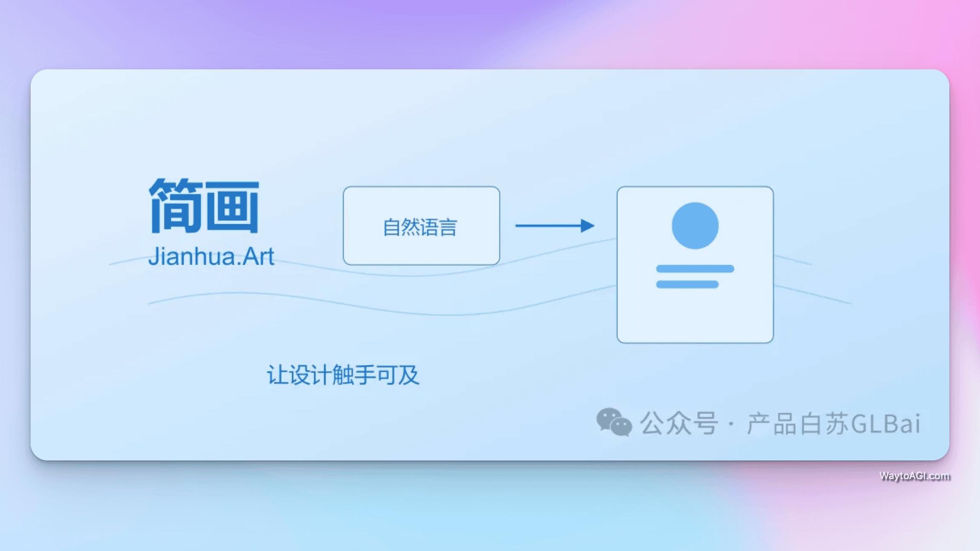Screen dimensions: 980x551
Task: Click the 让设计触手可及 slogan
Action: coord(343,375)
